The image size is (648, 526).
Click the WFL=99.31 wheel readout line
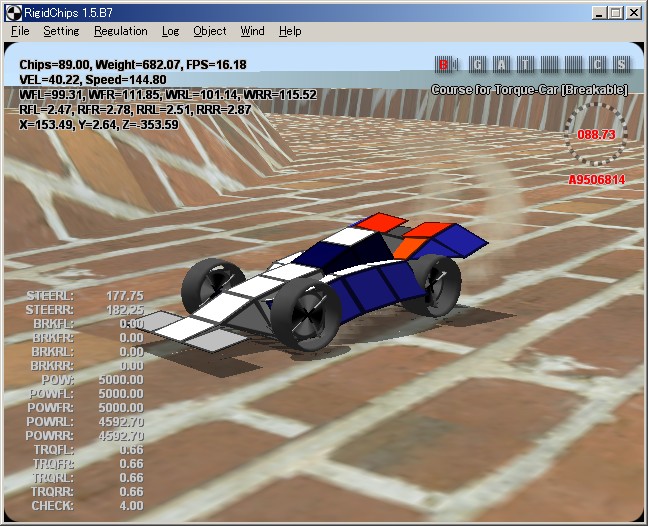[168, 95]
